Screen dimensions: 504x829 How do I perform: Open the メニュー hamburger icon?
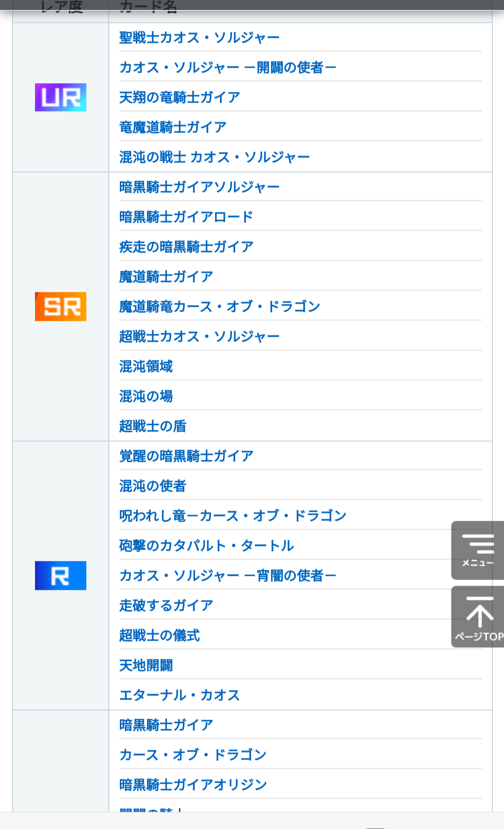tap(477, 550)
